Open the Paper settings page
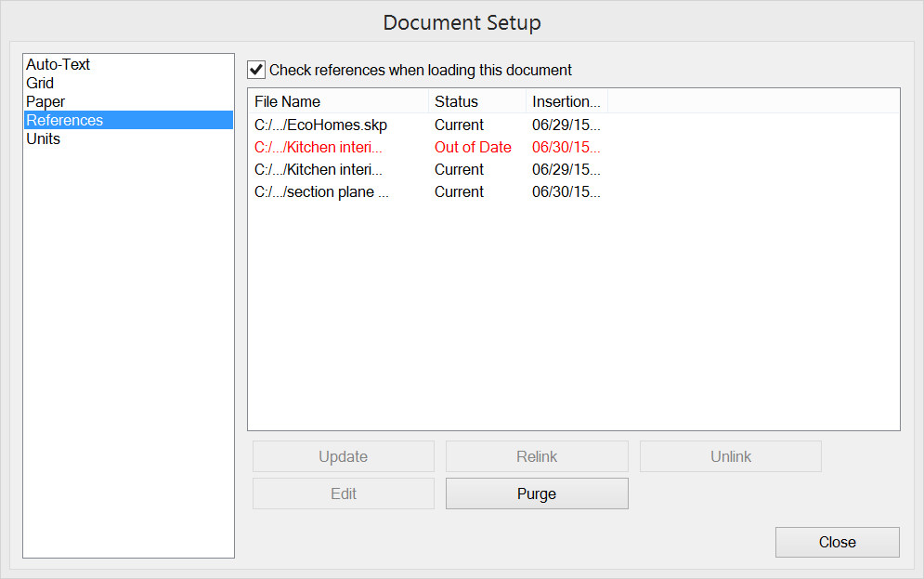Screen dimensions: 924x579 click(46, 101)
